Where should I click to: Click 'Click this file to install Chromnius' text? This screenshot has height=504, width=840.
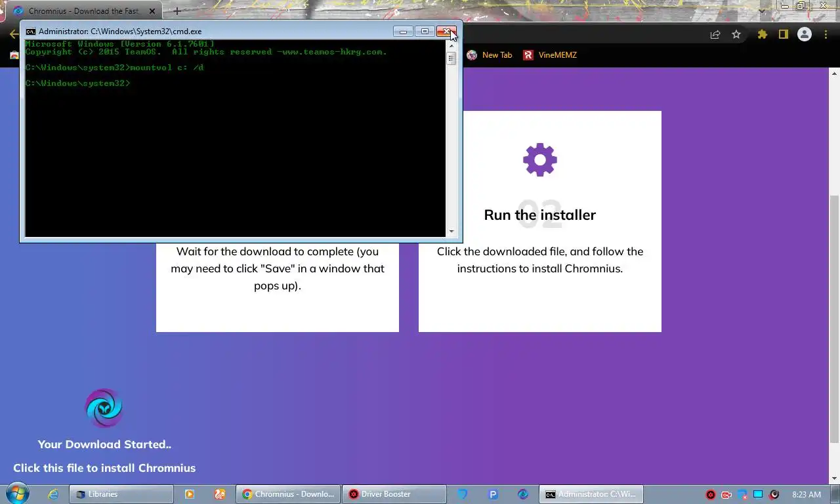pyautogui.click(x=104, y=468)
